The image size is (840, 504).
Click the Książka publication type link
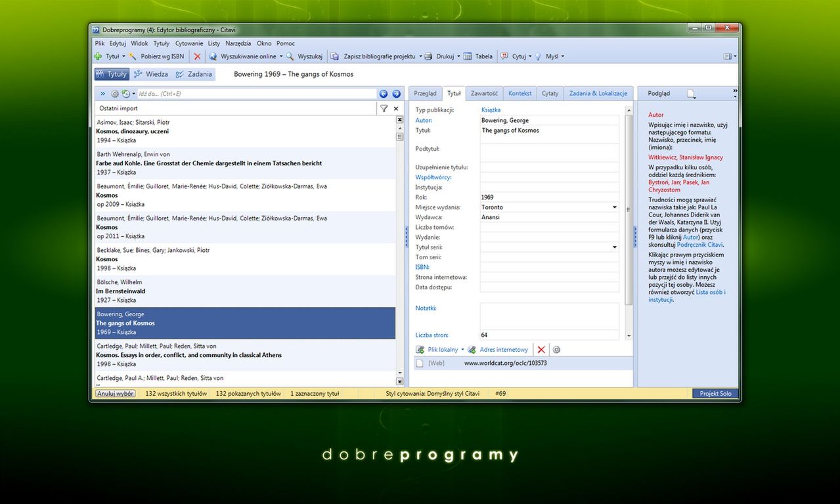coord(491,110)
